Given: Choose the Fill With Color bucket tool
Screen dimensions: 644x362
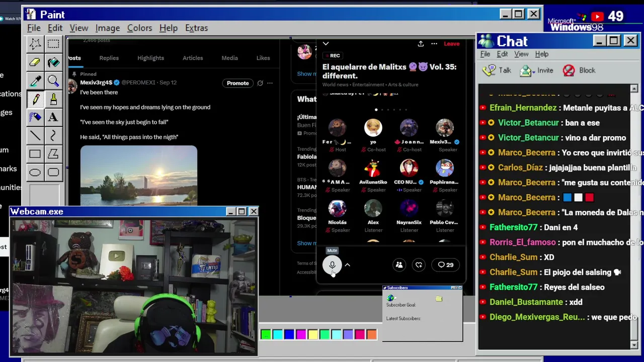Looking at the screenshot, I should click(53, 62).
